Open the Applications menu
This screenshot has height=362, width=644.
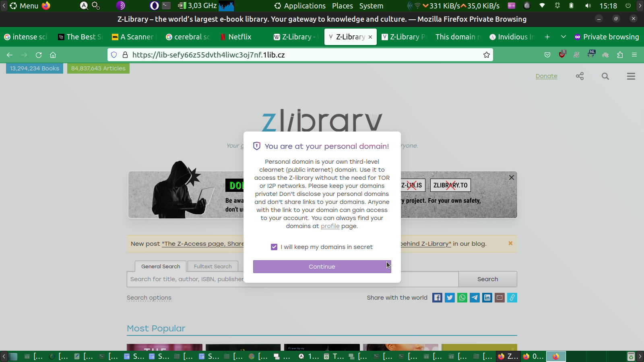point(300,6)
